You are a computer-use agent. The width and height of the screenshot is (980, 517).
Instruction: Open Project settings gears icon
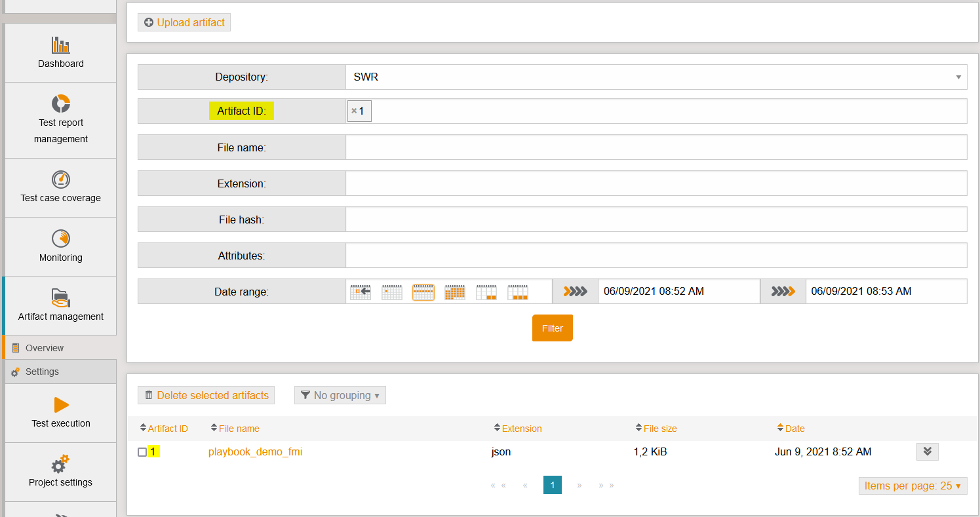[60, 465]
